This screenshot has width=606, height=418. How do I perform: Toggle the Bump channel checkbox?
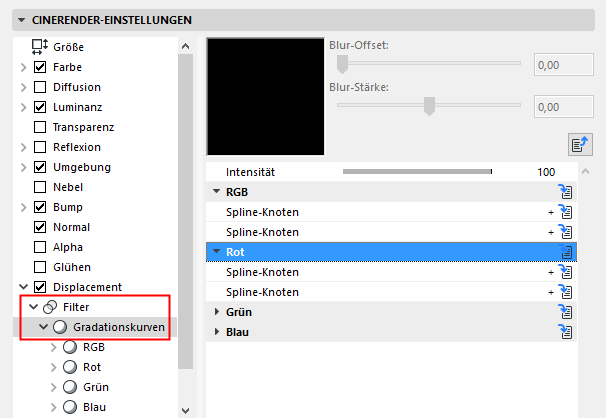click(x=40, y=207)
